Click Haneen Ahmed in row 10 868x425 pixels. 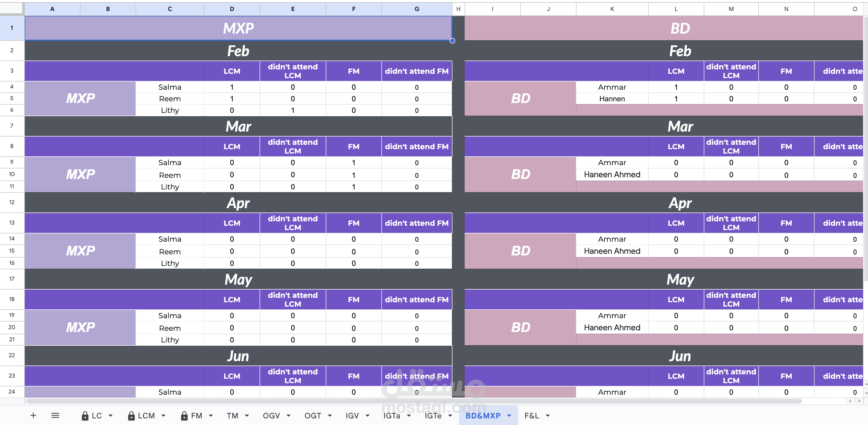point(612,175)
